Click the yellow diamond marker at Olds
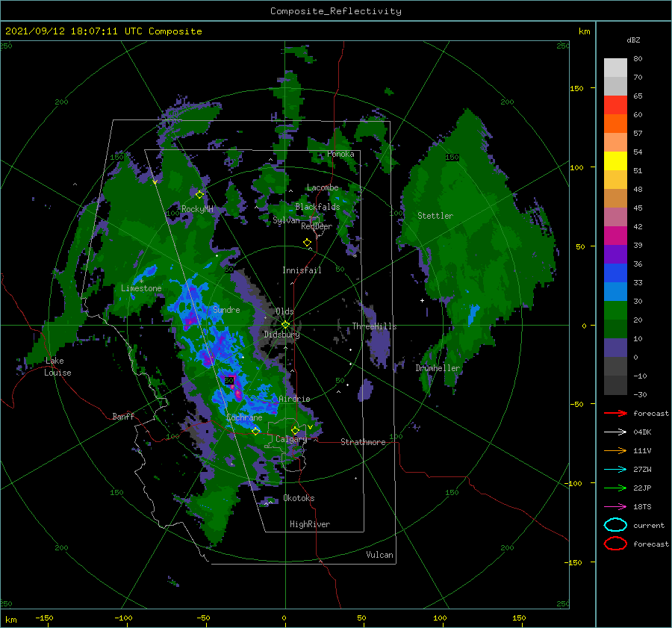Viewport: 672px width, 628px height. point(285,325)
